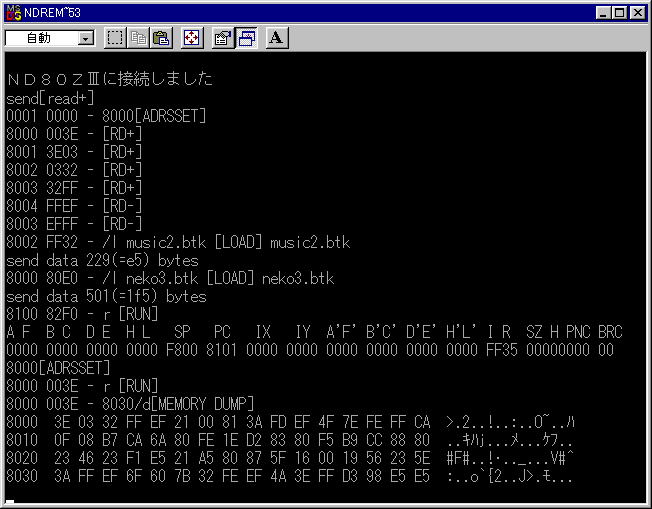
Task: Click the '8003 EFFF - [RD-]' line
Action: [x=74, y=224]
